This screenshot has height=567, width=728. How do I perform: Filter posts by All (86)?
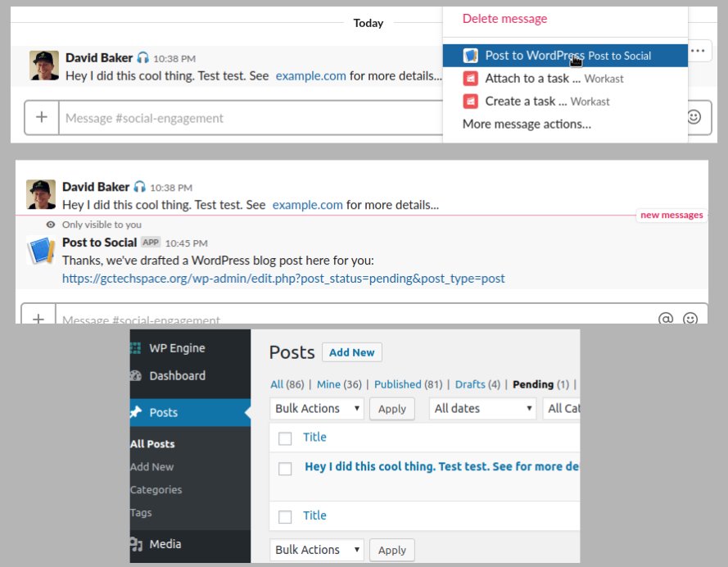coord(287,384)
